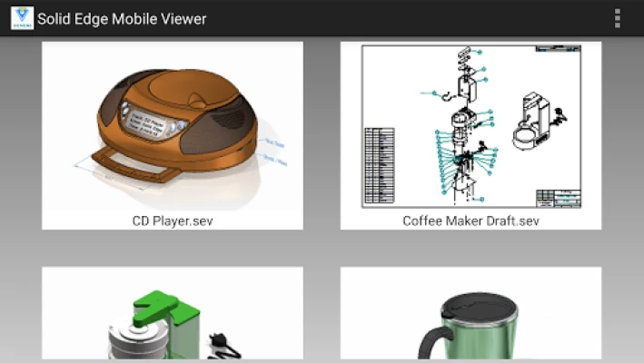
Task: Select the CD Player.sev file label
Action: [x=173, y=221]
